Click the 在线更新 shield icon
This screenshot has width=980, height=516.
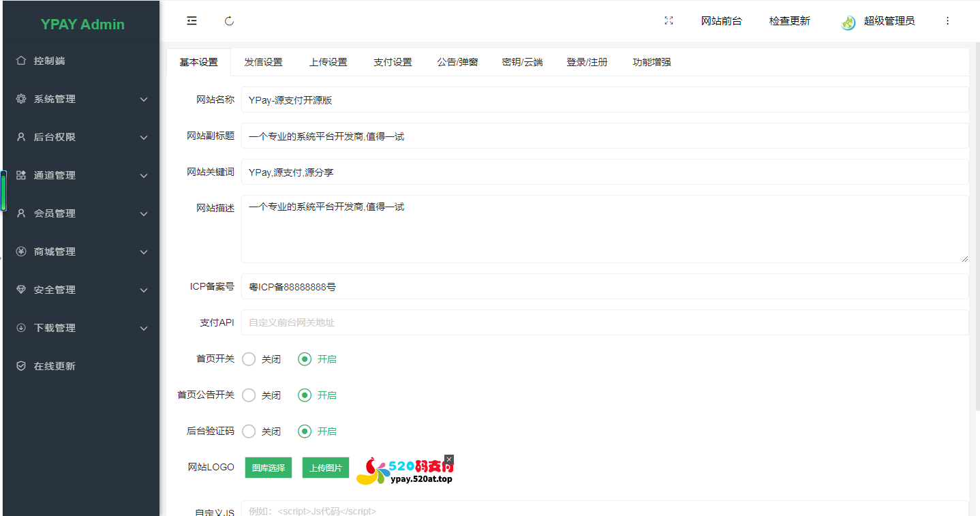pos(21,366)
